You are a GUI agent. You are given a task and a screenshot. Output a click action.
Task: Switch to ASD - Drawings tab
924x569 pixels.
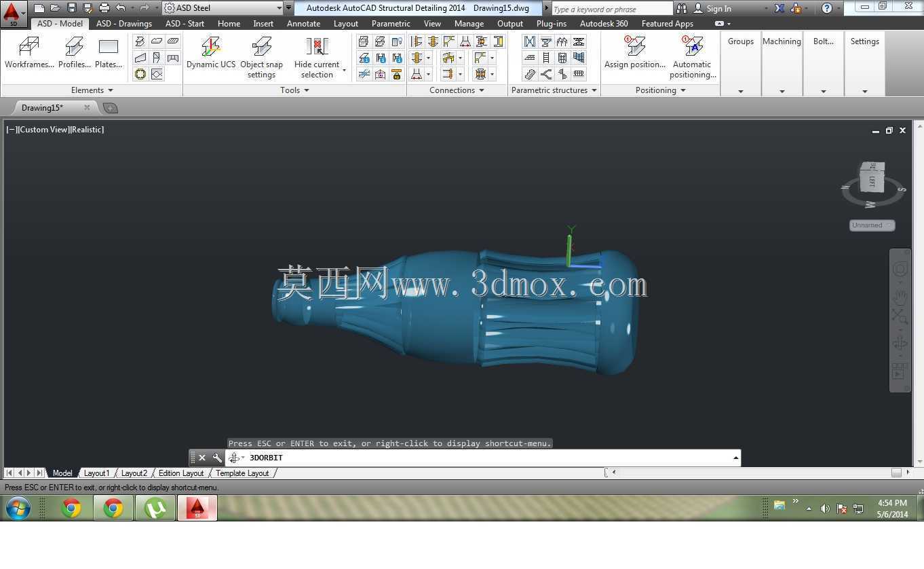pos(124,24)
